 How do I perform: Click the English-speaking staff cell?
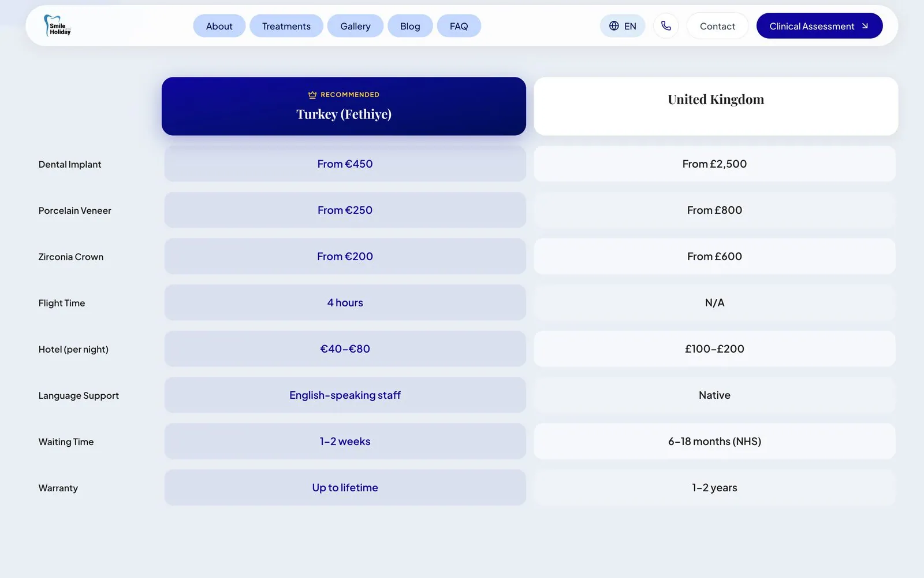(345, 395)
